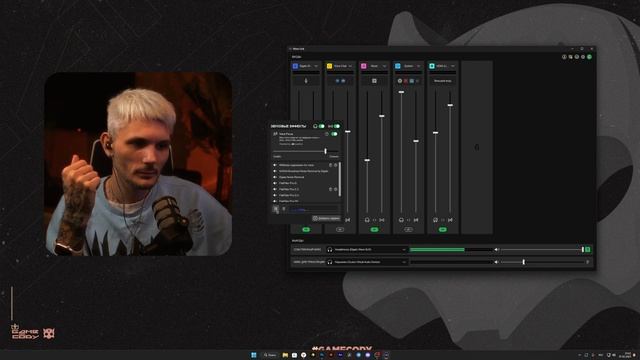Click the blue icon of the Elgato channel
The image size is (640, 360).
tap(296, 66)
